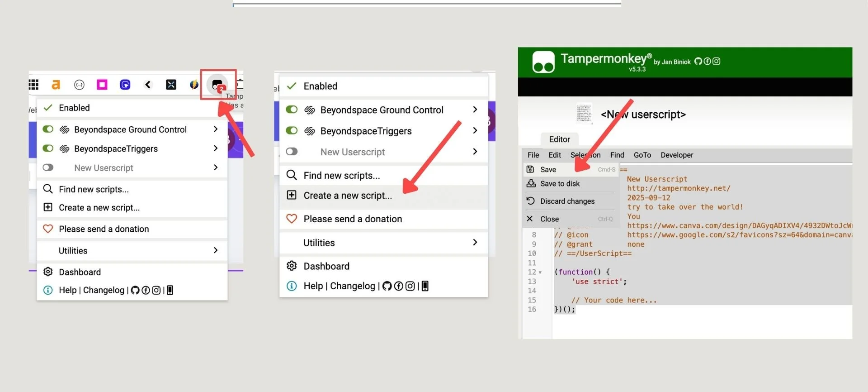Viewport: 868px width, 392px height.
Task: Click the blue cursor extension icon
Action: pos(125,85)
